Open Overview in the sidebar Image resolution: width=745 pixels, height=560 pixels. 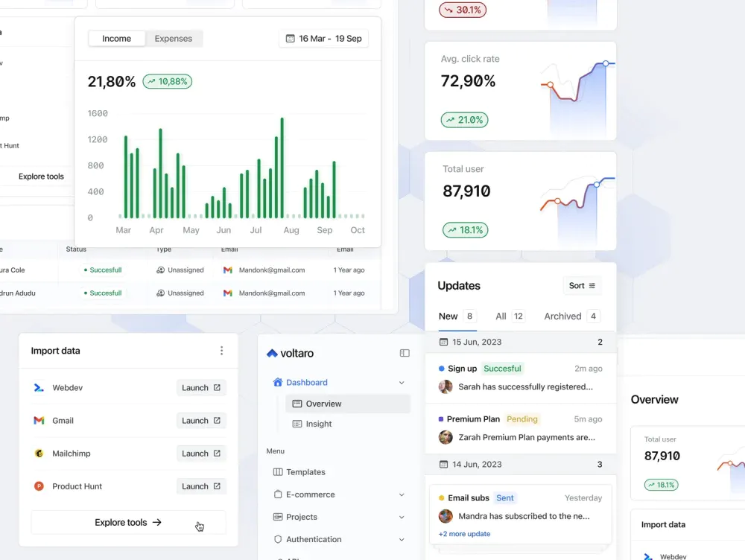pyautogui.click(x=348, y=404)
